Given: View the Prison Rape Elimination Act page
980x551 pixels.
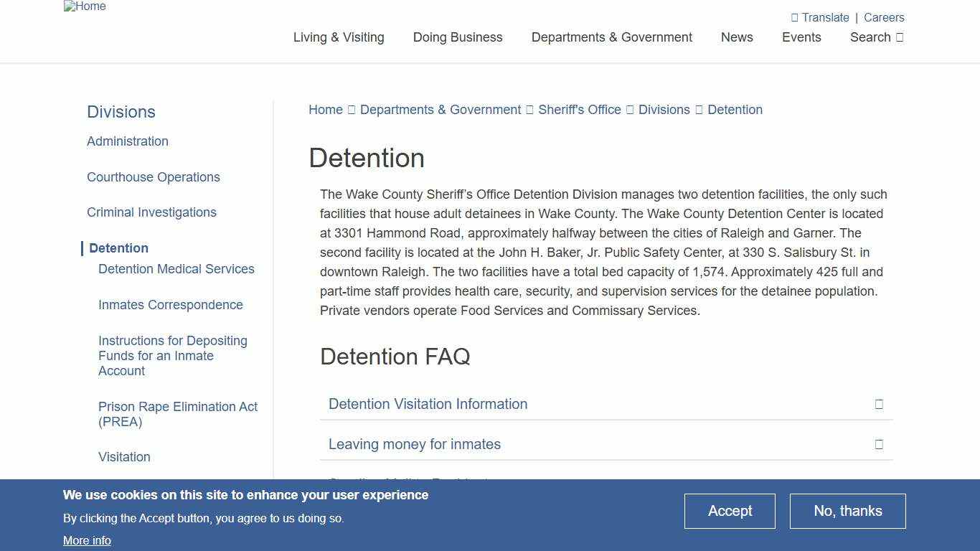Looking at the screenshot, I should click(x=177, y=414).
